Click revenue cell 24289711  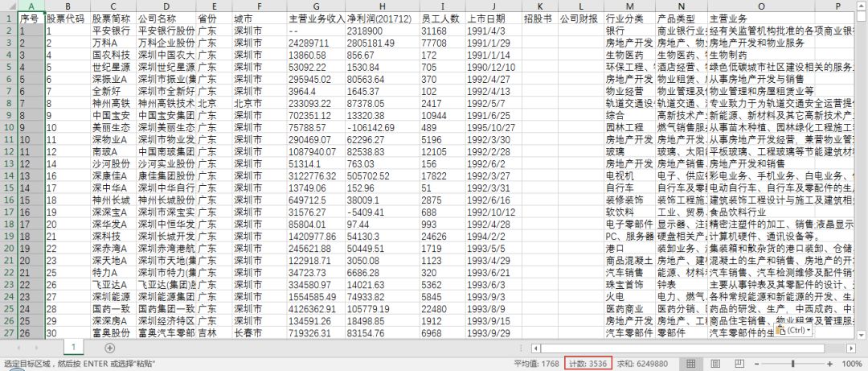pos(316,43)
